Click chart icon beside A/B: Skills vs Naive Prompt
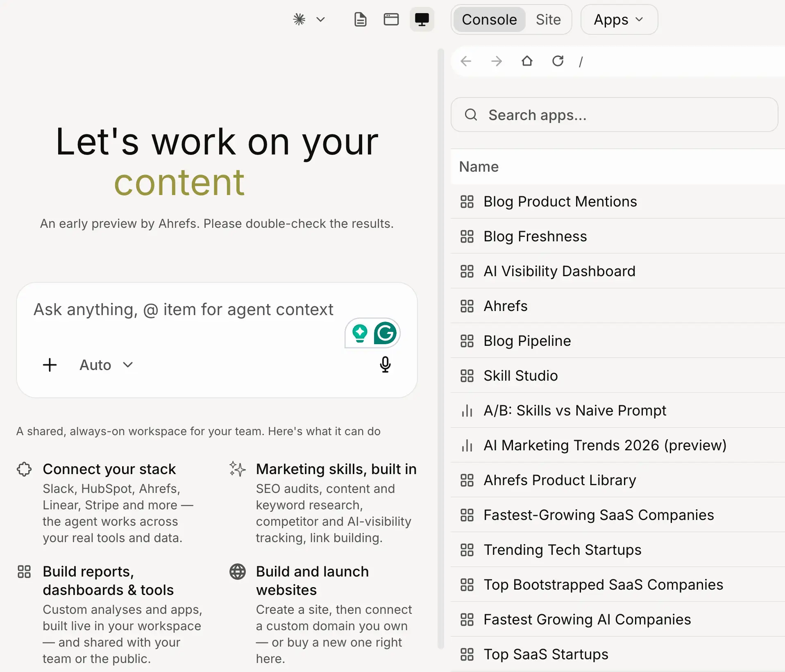Viewport: 785px width, 672px height. pos(467,411)
